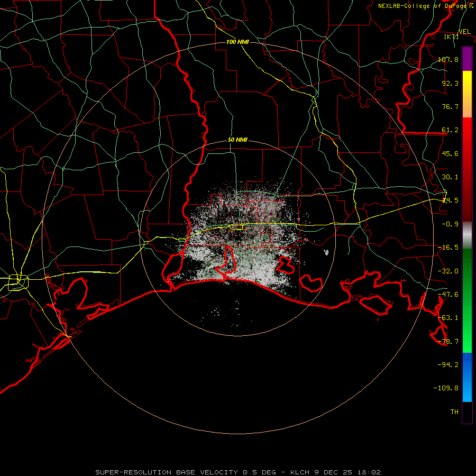Click the black TH segment of the color bar

coord(467,412)
